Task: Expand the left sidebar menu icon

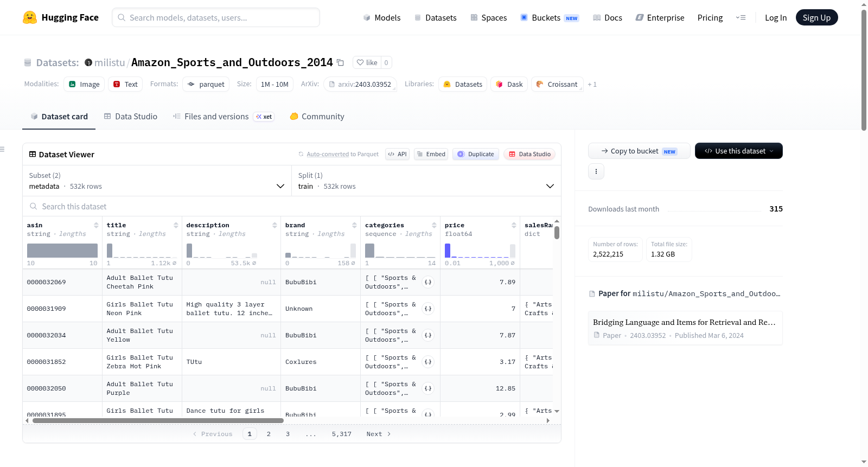Action: coord(2,149)
